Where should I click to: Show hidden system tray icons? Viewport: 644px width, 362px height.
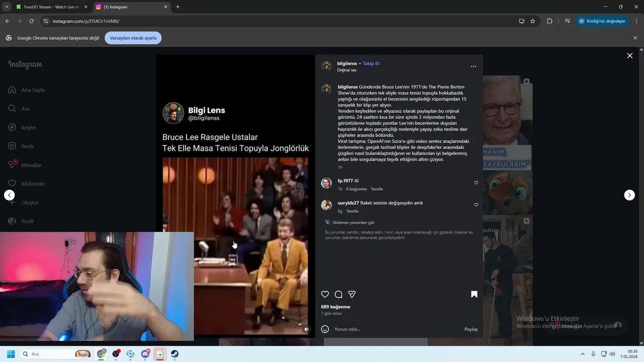coord(583,354)
